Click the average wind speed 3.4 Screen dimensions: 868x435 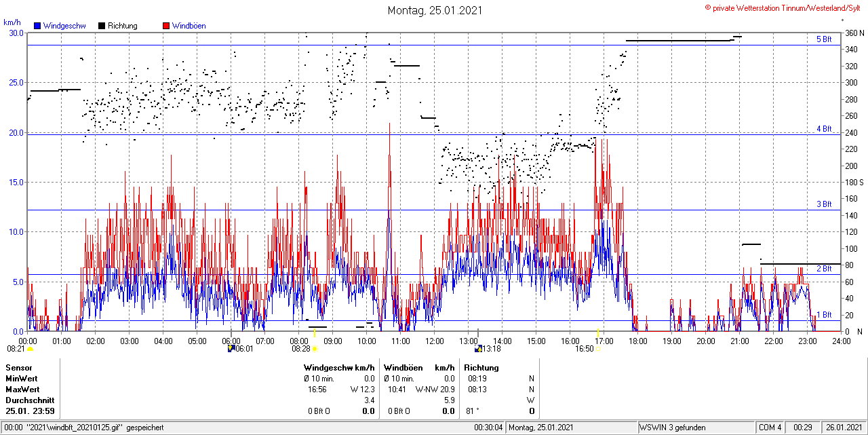[370, 400]
